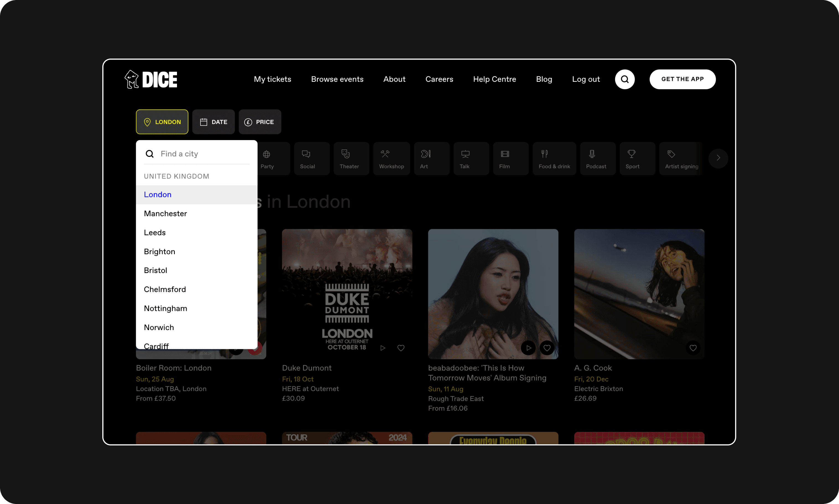Play preview on beabadoobee event card
This screenshot has height=504, width=839.
(x=528, y=348)
